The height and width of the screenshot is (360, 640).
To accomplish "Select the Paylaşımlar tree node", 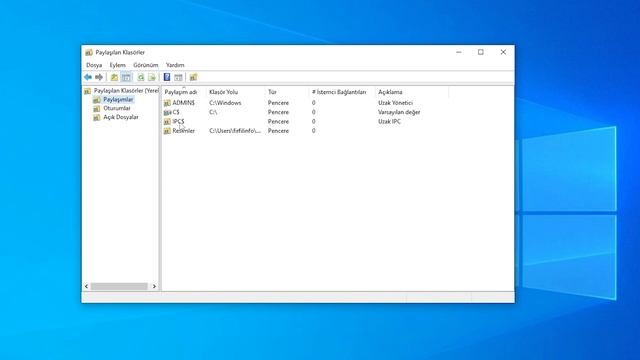I will 118,100.
